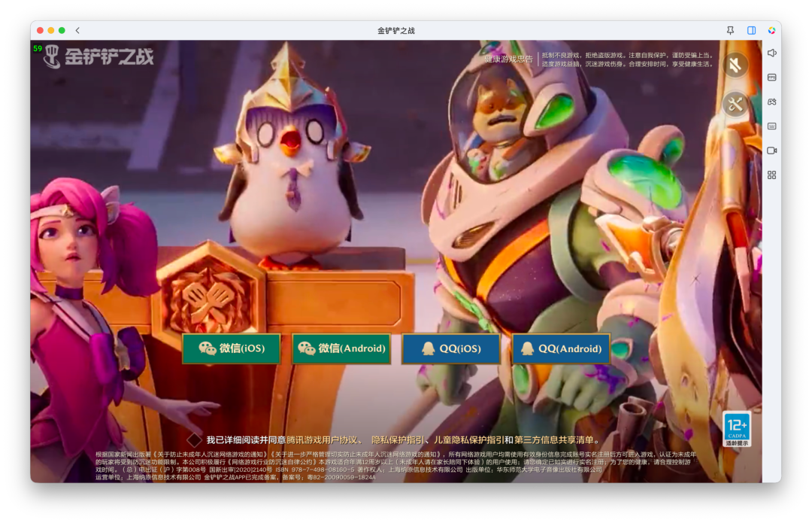Open the four-squares grid icon in sidebar
812x523 pixels.
coord(771,175)
